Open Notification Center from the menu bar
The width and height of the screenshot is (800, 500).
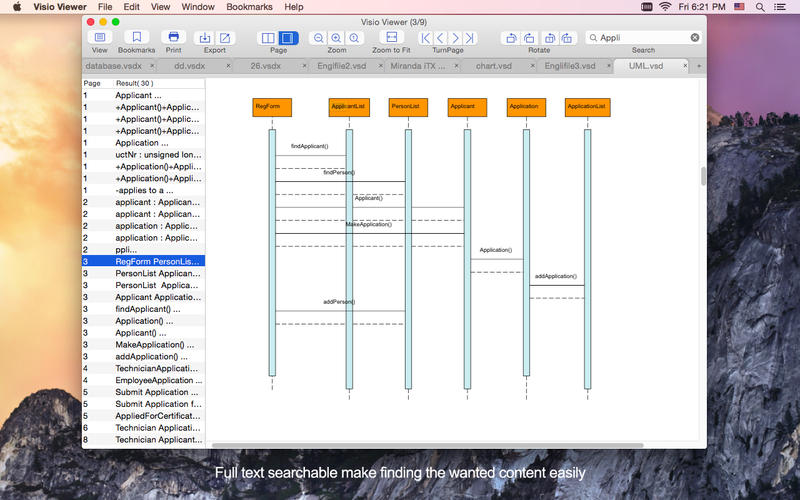tap(780, 7)
